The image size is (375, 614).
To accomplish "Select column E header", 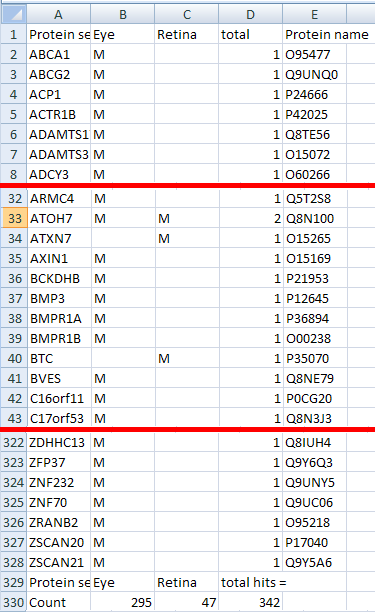I will tap(314, 14).
